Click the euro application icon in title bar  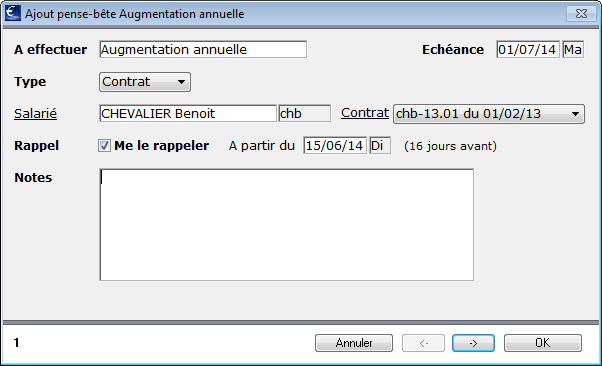pyautogui.click(x=13, y=13)
